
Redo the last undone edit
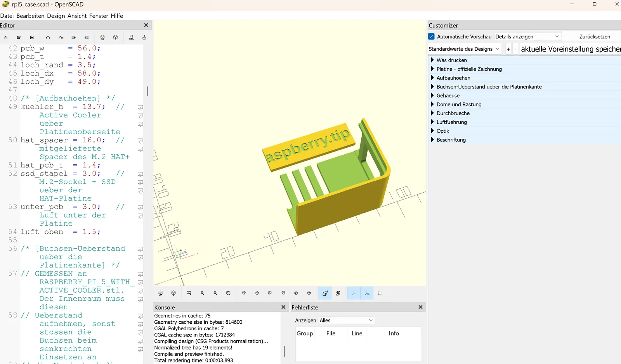click(x=61, y=38)
